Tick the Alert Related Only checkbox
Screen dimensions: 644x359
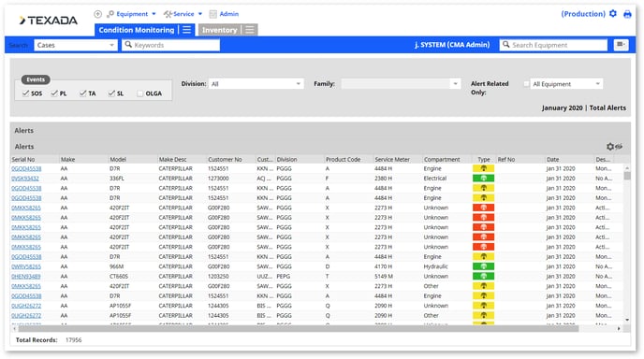point(526,84)
